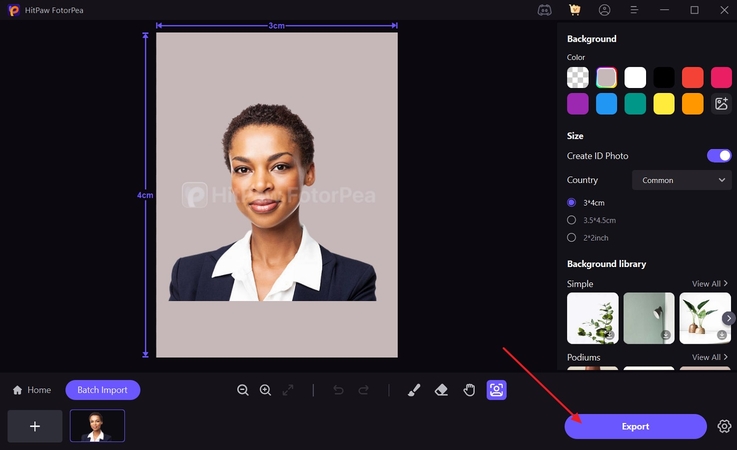Select the green wall lamp Simple background
Viewport: 737px width, 450px height.
click(x=649, y=318)
